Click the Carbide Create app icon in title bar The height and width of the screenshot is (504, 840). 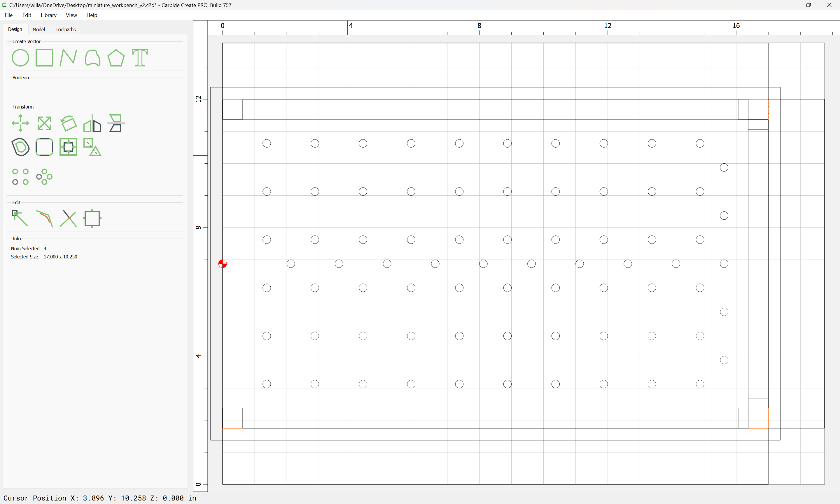pos(4,5)
